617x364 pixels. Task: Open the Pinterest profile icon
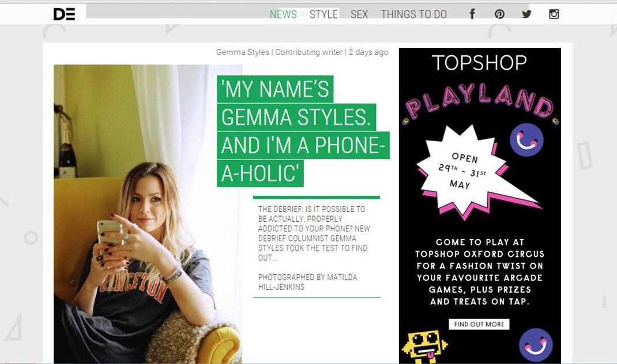[x=499, y=14]
